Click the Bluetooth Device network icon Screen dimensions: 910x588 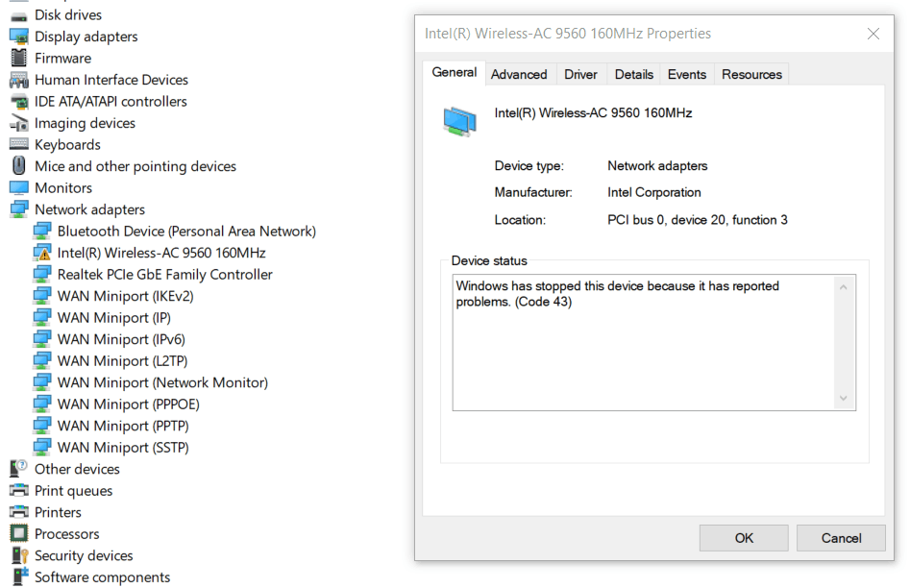click(41, 231)
